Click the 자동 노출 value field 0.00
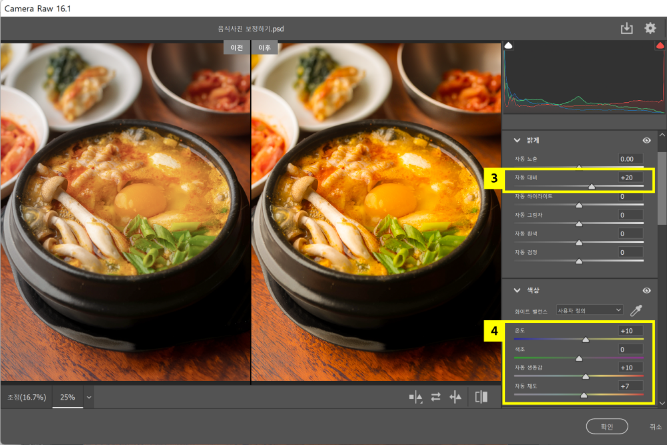Screen dimensions: 667x445 (x=630, y=159)
